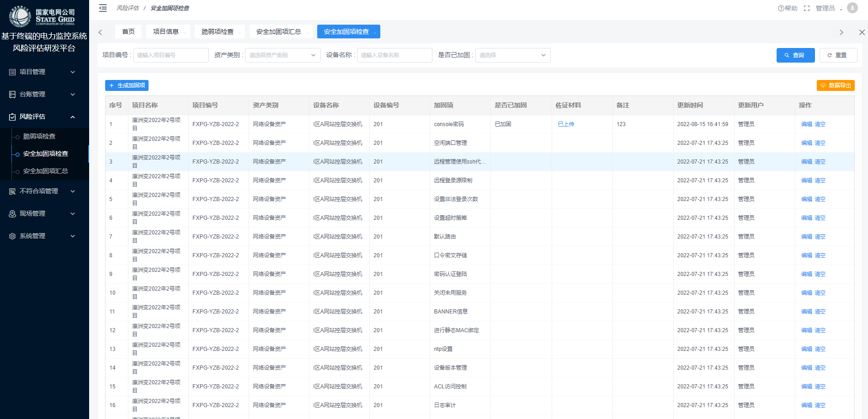Viewport: 868px width, 419px height.
Task: Click 帮助 text in header
Action: pyautogui.click(x=791, y=8)
